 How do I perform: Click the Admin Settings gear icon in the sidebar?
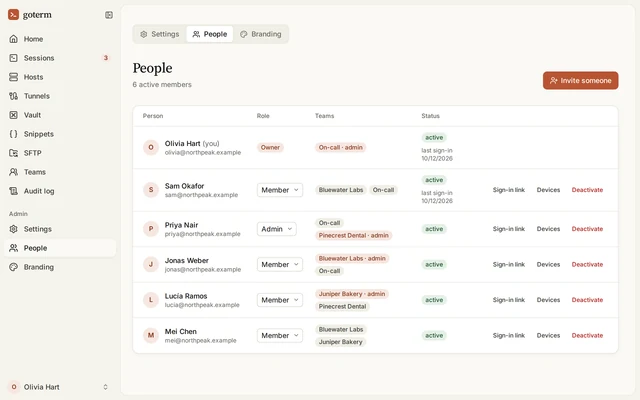coord(13,229)
